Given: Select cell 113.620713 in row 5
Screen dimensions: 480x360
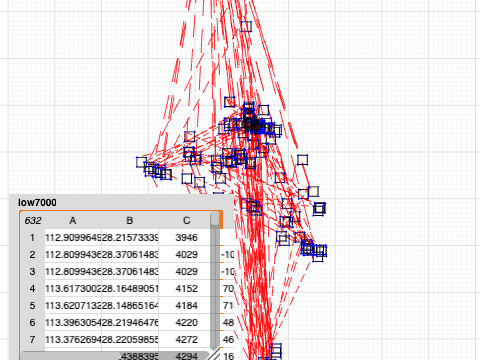Looking at the screenshot, I should click(x=73, y=305).
